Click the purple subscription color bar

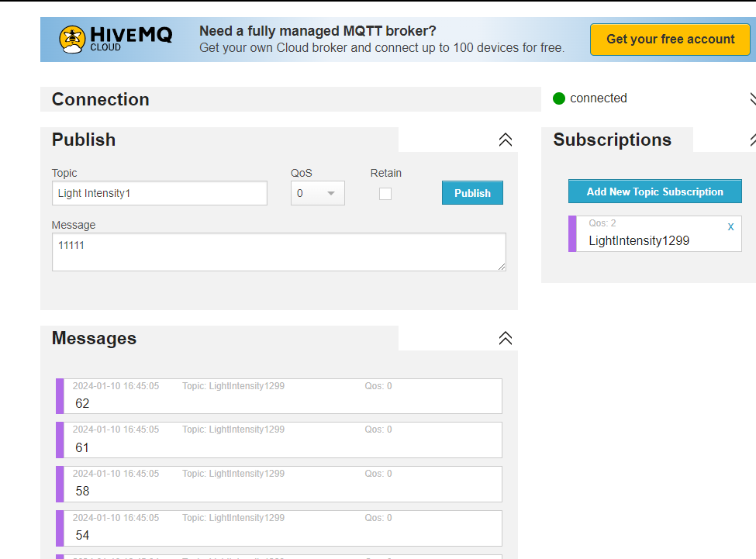tap(572, 233)
